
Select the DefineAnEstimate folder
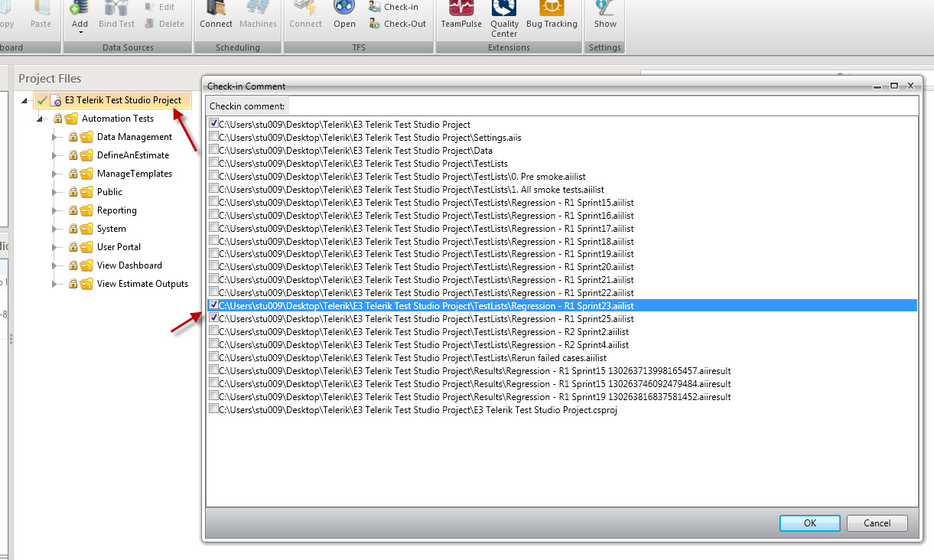tap(132, 155)
